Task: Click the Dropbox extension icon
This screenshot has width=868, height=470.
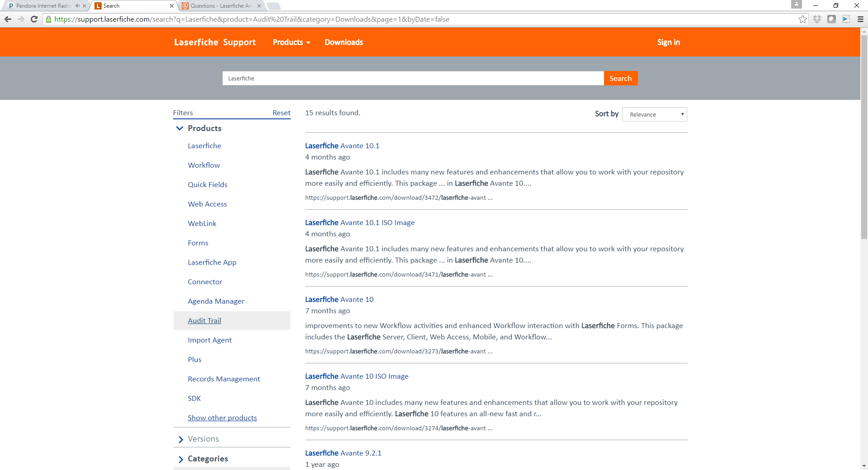Action: (x=817, y=19)
